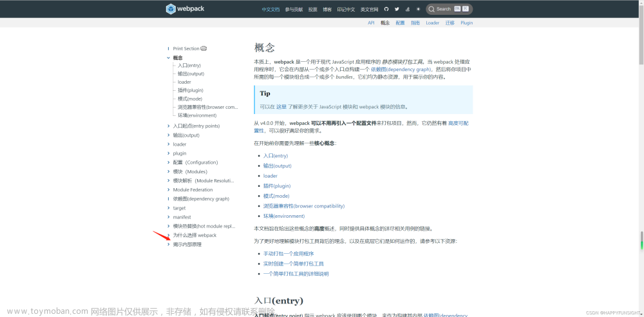Switch to the 迁移 sub-navigation tab
The height and width of the screenshot is (317, 644).
(x=450, y=23)
